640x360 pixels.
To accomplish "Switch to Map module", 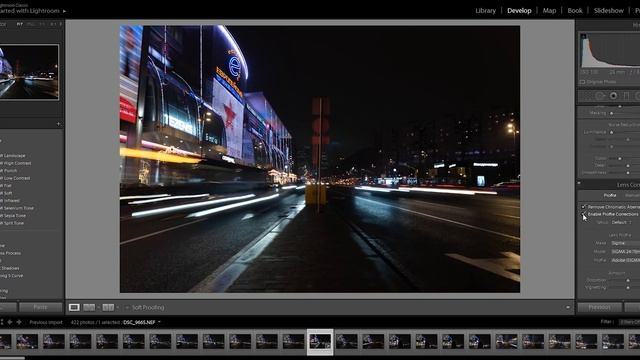I will pyautogui.click(x=549, y=11).
